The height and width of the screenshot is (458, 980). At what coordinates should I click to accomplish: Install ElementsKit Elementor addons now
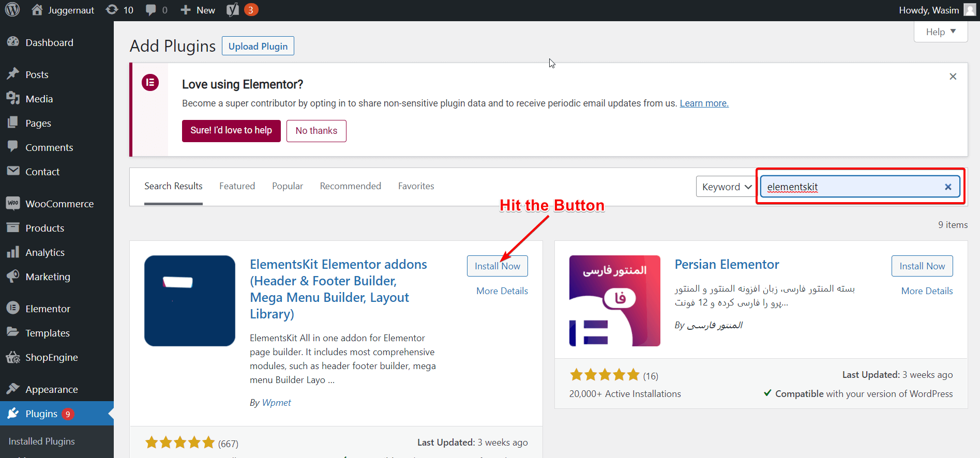497,266
